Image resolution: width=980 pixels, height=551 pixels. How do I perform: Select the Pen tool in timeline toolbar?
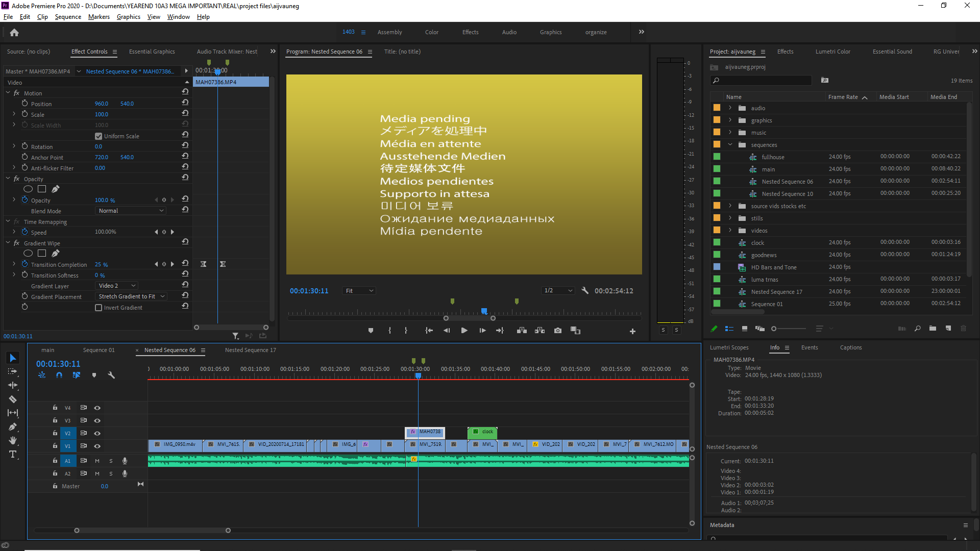click(x=13, y=427)
